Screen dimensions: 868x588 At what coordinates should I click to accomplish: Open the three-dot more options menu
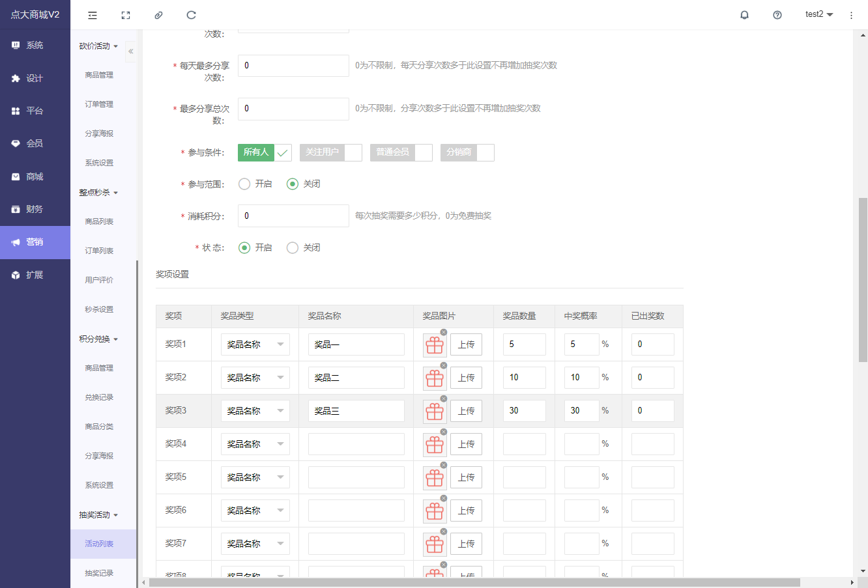pyautogui.click(x=851, y=15)
